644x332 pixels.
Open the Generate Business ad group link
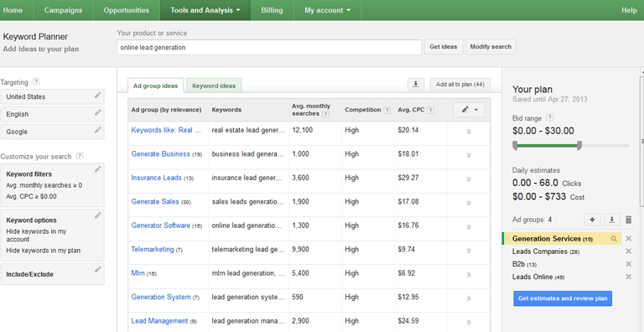161,154
